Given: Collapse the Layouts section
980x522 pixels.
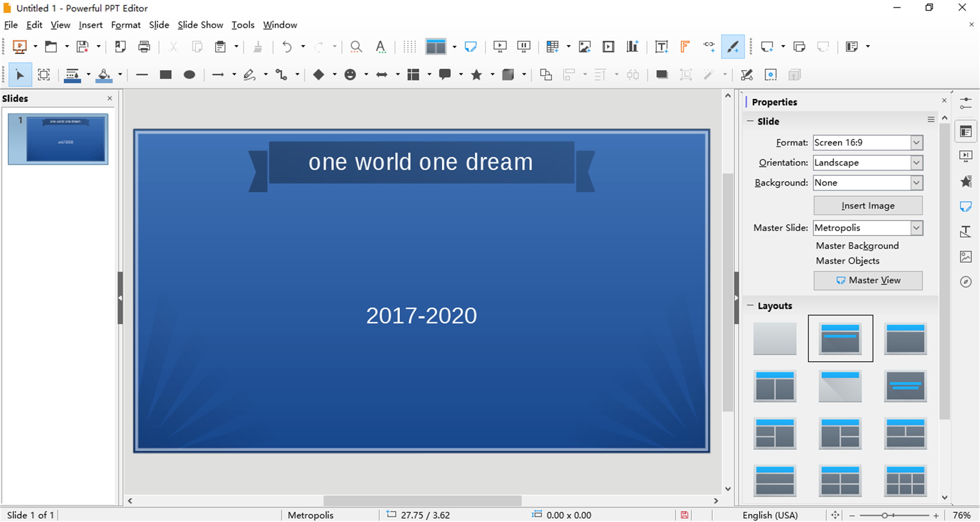Looking at the screenshot, I should [750, 305].
